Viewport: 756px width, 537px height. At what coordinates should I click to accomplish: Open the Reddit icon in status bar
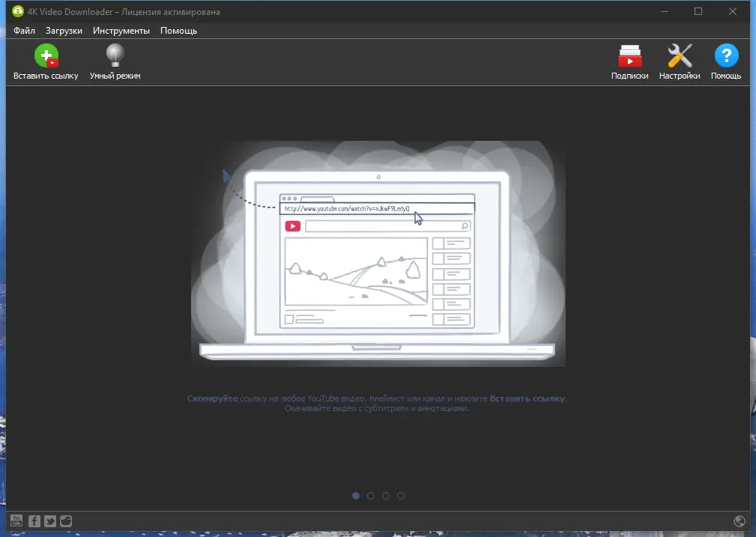click(x=66, y=521)
